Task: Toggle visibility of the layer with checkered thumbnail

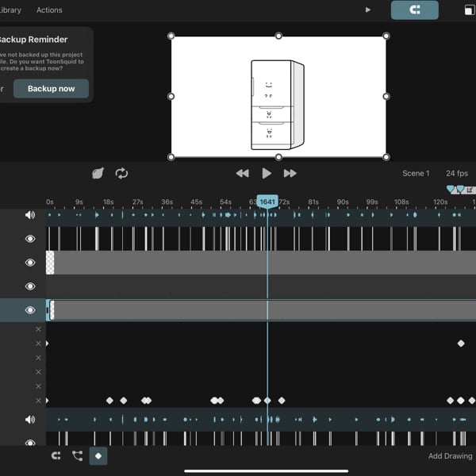Action: [x=30, y=263]
